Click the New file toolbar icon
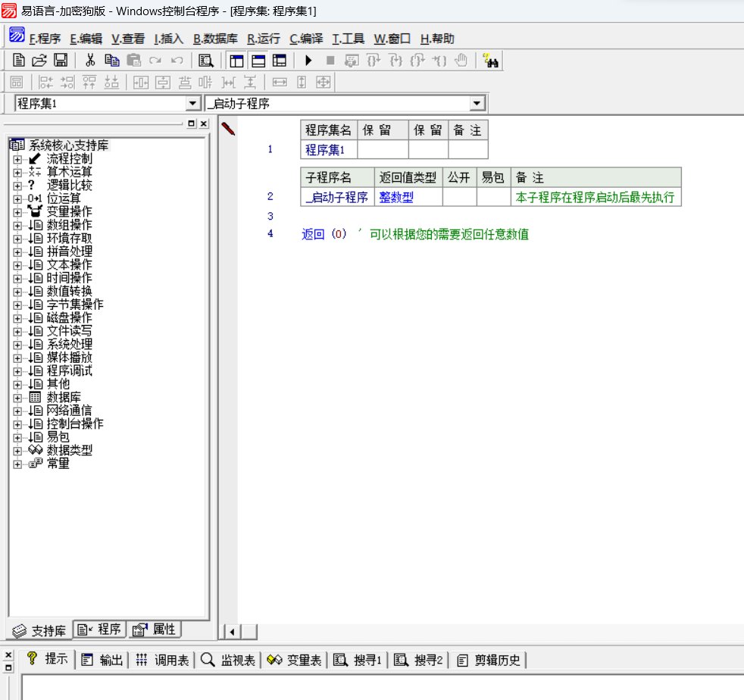This screenshot has height=700, width=744. [19, 61]
